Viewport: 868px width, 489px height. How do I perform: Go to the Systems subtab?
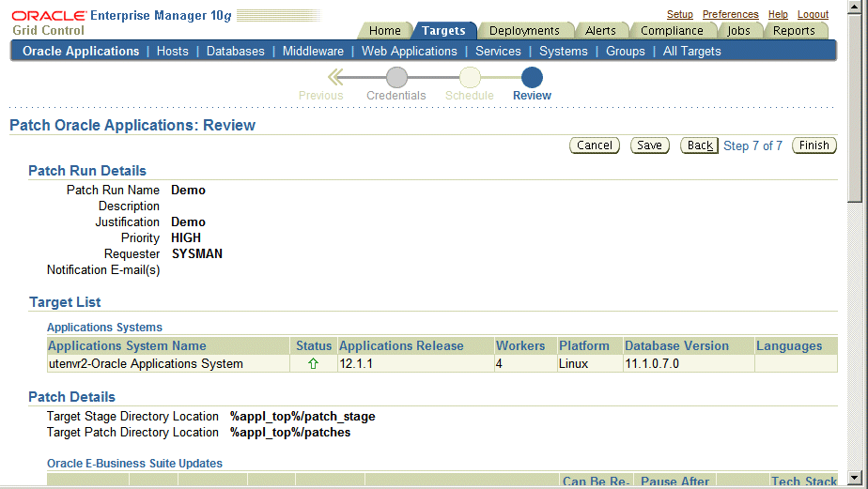click(564, 51)
